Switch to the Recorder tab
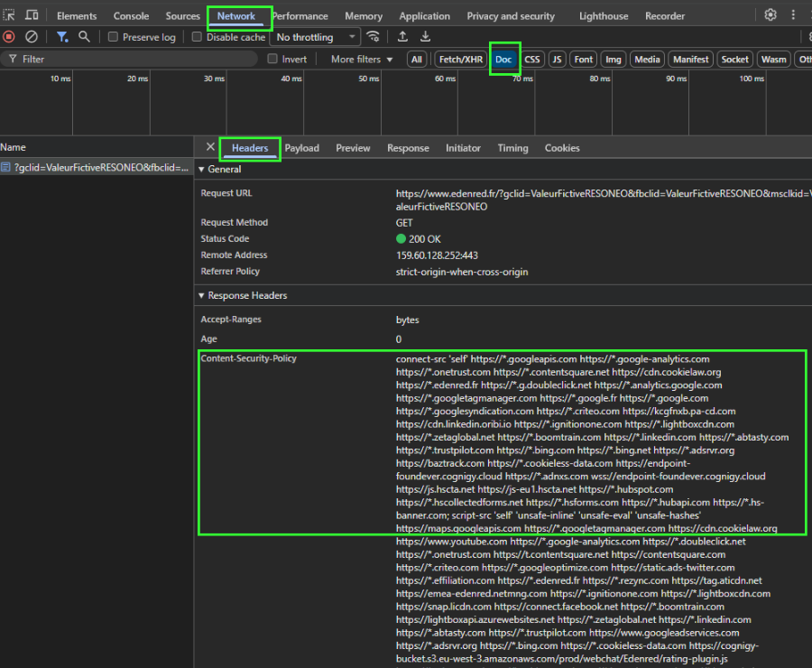The image size is (812, 668). tap(665, 16)
